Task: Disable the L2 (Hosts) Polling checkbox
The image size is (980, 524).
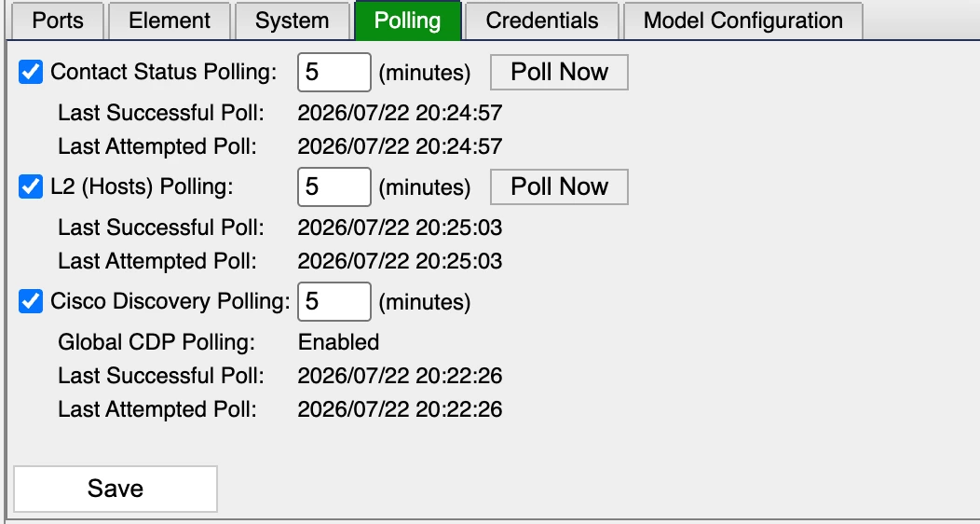Action: [31, 186]
